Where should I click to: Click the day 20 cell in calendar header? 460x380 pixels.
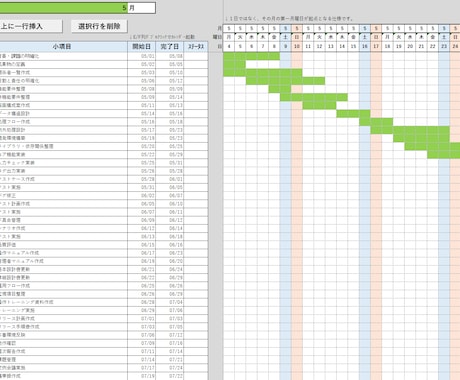[410, 46]
